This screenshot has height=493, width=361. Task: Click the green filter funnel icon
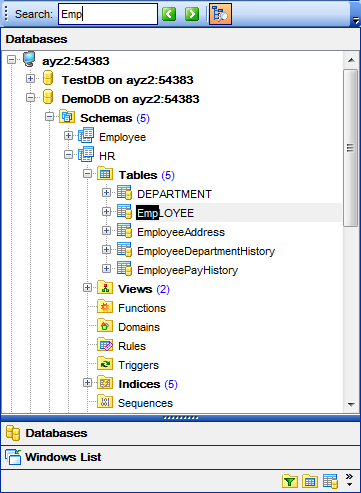pos(290,481)
